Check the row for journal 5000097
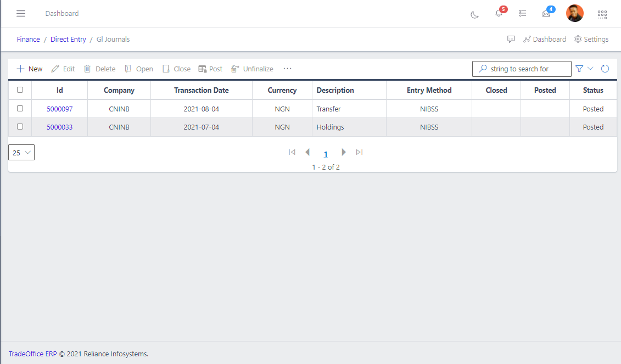The width and height of the screenshot is (621, 364). click(x=20, y=109)
